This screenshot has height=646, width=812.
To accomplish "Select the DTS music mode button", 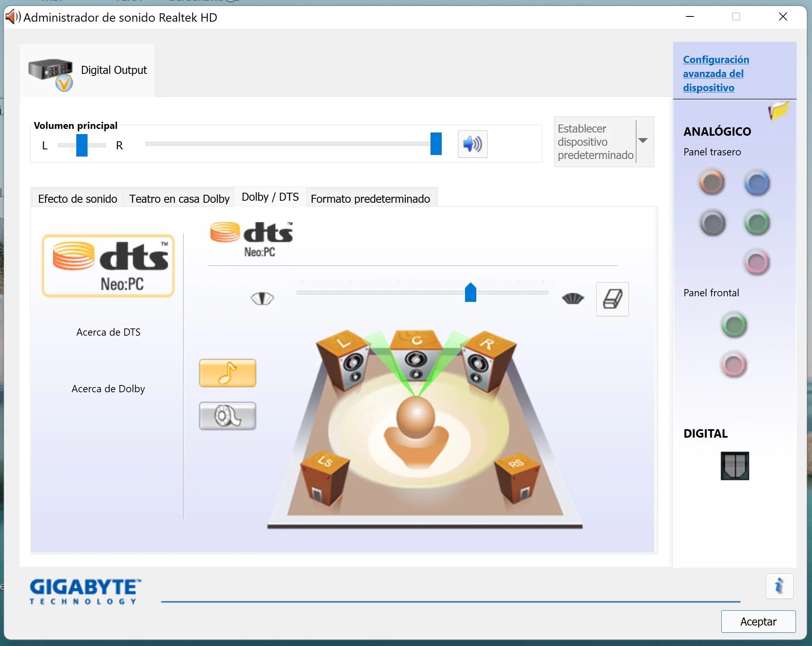I will (x=227, y=373).
